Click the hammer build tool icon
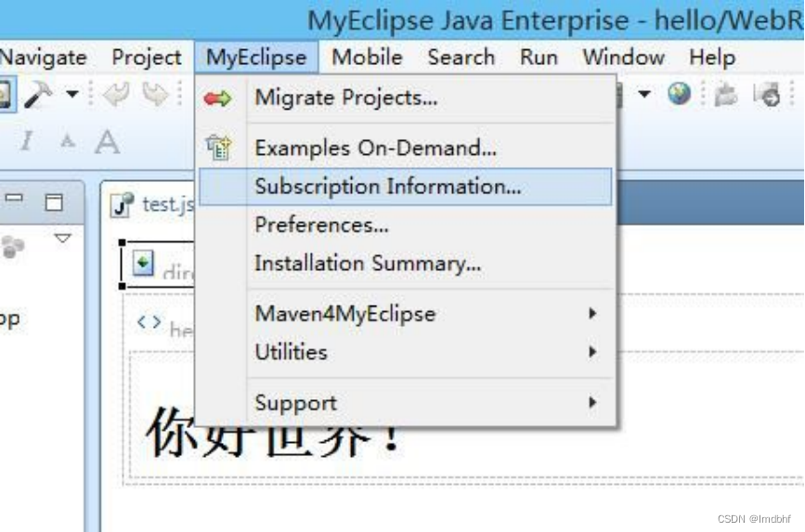Screen dimensions: 805x532 [x=38, y=95]
